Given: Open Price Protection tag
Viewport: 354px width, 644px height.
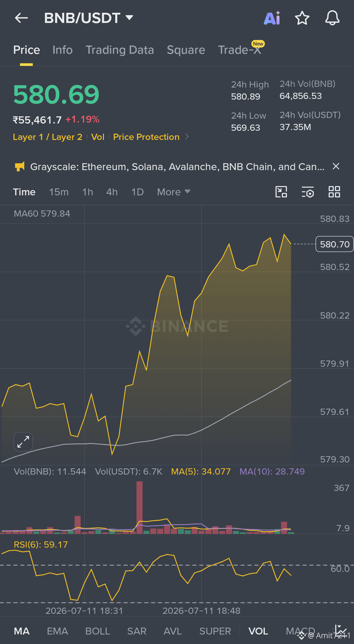Looking at the screenshot, I should click(146, 137).
